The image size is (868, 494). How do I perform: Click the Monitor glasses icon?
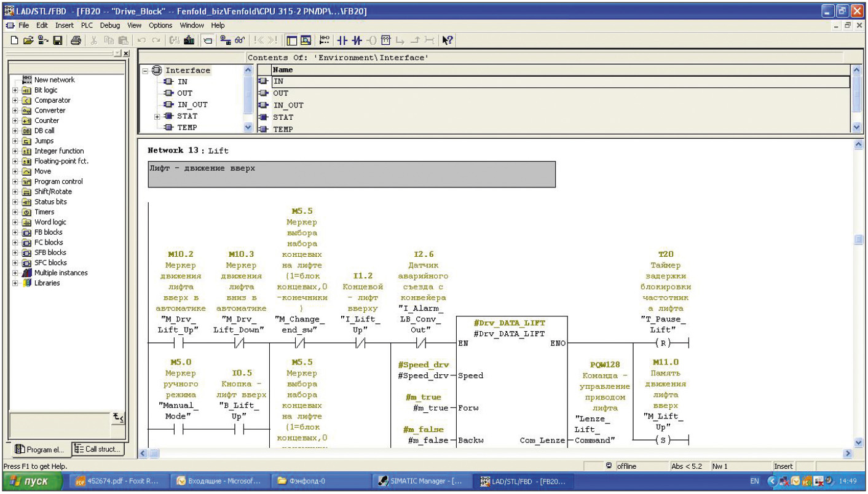click(240, 41)
